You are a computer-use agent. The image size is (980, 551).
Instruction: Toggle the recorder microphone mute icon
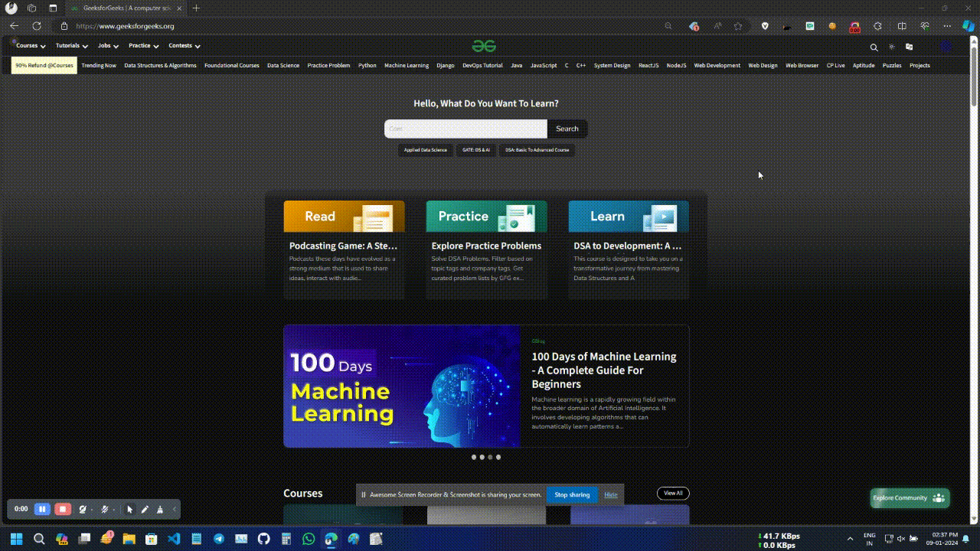[x=104, y=509]
